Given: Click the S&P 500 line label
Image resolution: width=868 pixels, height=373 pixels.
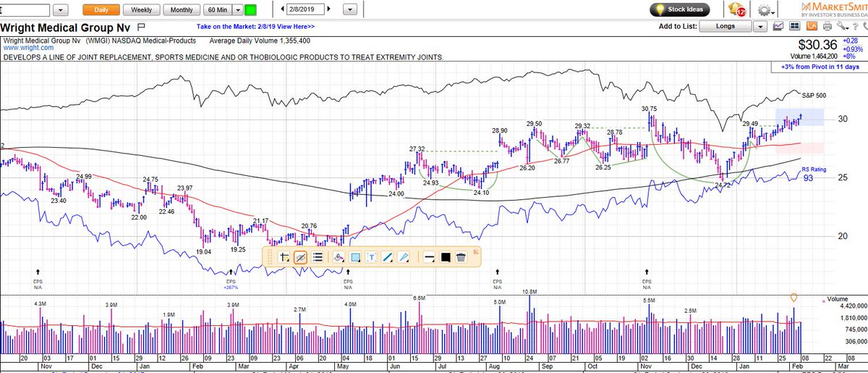Looking at the screenshot, I should tap(814, 96).
